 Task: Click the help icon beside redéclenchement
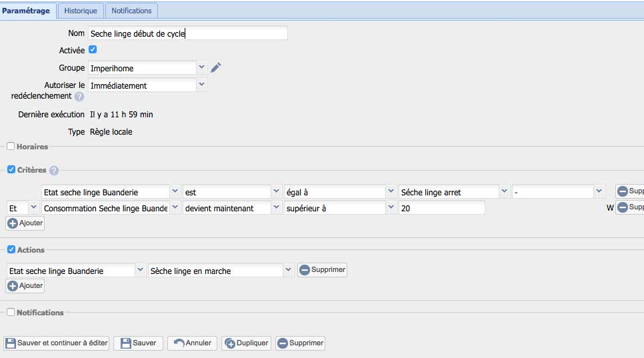[x=79, y=97]
